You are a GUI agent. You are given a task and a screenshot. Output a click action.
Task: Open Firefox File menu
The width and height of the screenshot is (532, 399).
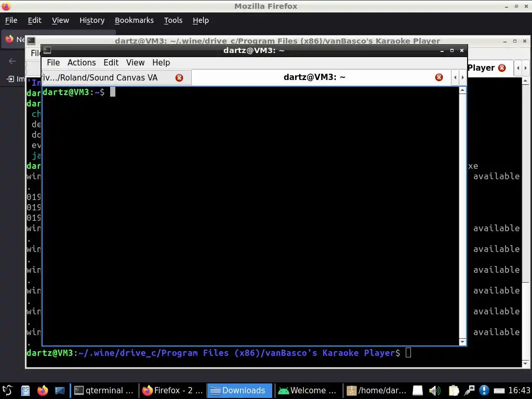(x=11, y=20)
